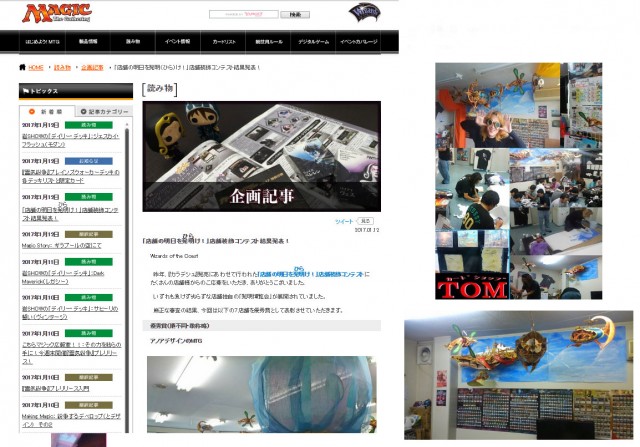Open the デジタルゲーム navigation item
This screenshot has width=640, height=447.
[313, 42]
